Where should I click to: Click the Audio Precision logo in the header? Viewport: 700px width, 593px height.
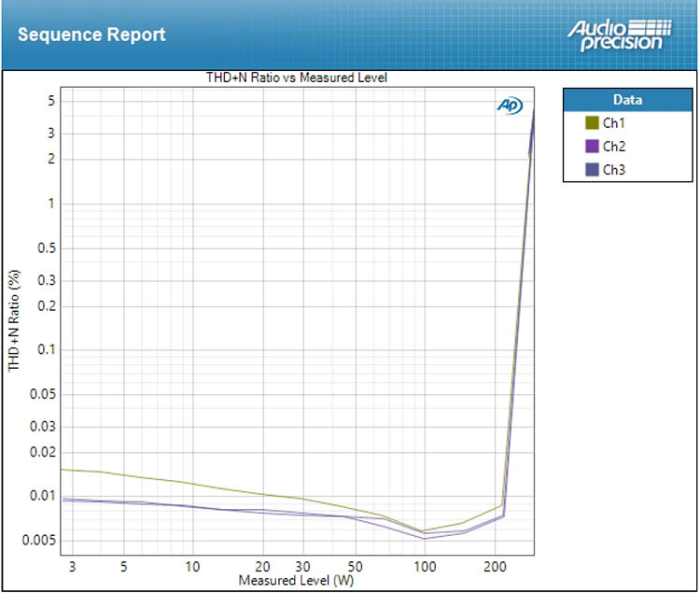(x=620, y=35)
